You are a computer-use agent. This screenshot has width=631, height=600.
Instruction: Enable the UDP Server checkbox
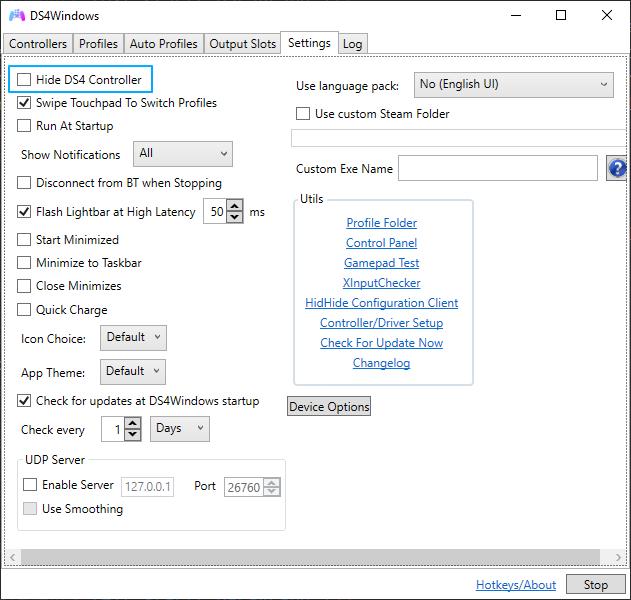click(x=30, y=485)
